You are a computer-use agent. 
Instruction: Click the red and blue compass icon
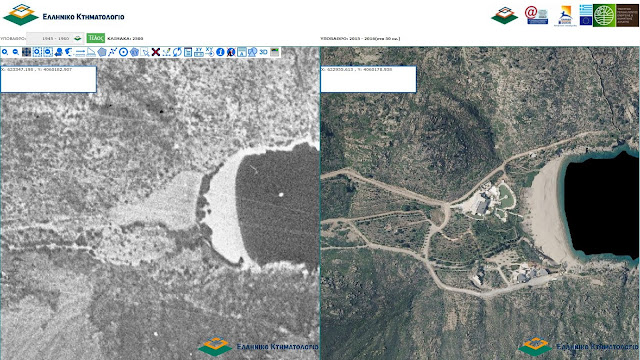pyautogui.click(x=231, y=52)
